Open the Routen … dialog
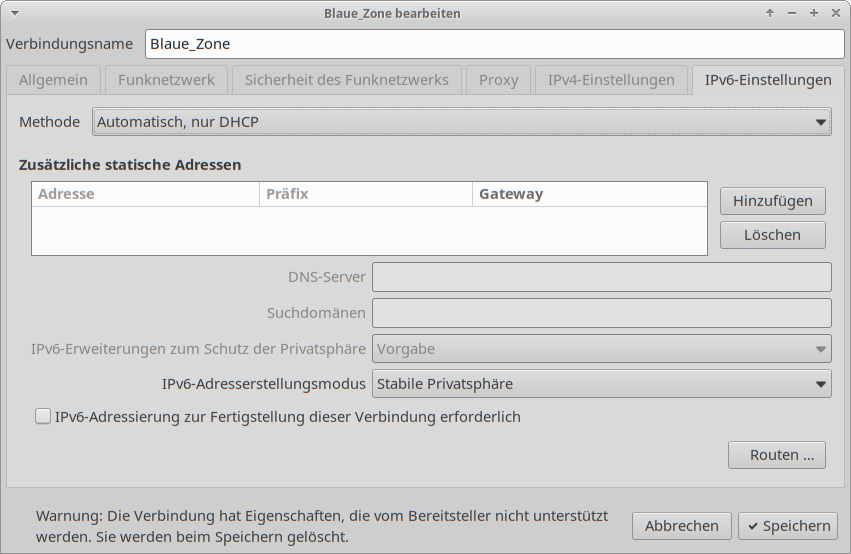The height and width of the screenshot is (554, 851). click(776, 455)
